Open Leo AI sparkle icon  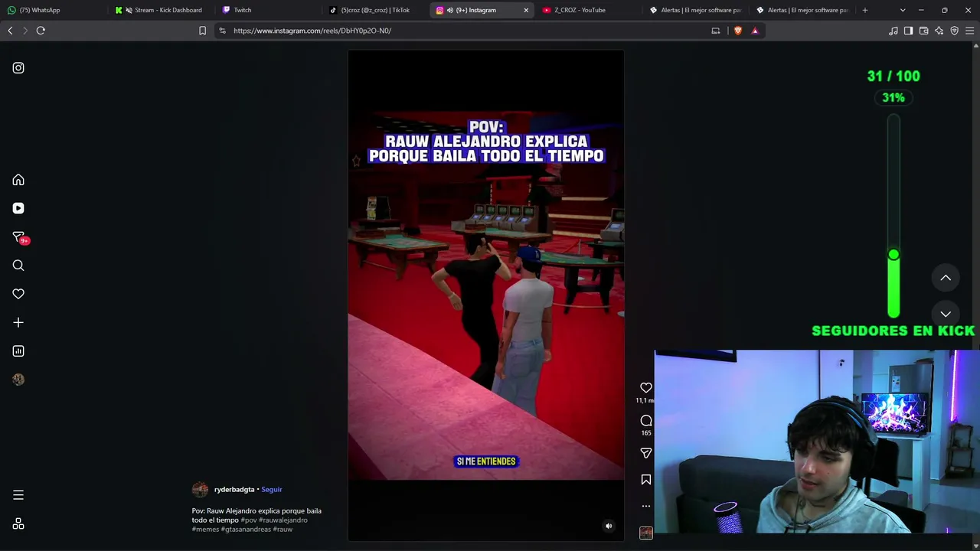(939, 31)
